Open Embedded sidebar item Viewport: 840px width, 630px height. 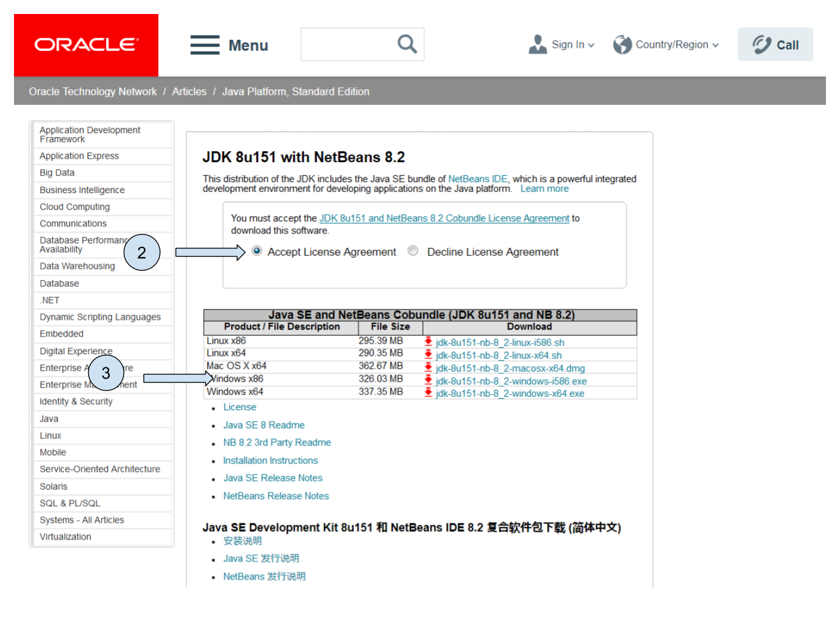click(x=103, y=334)
